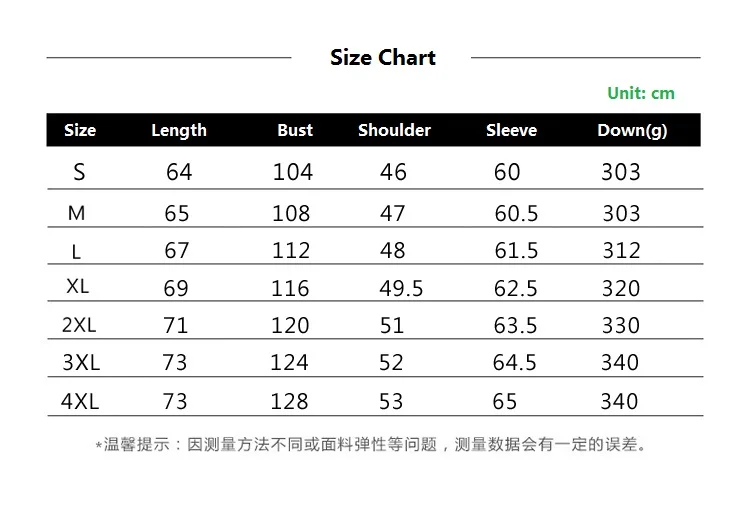Screen dimensions: 750x526
Task: Click the Size Chart title
Action: (x=383, y=58)
